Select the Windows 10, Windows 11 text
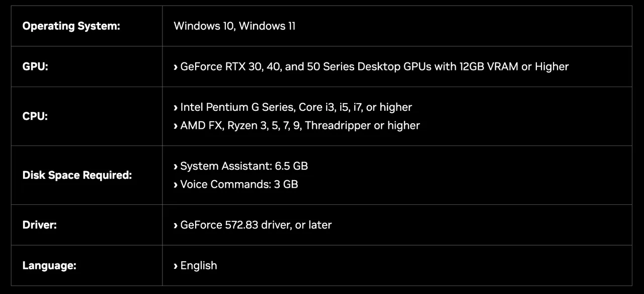The width and height of the screenshot is (644, 294). tap(234, 26)
